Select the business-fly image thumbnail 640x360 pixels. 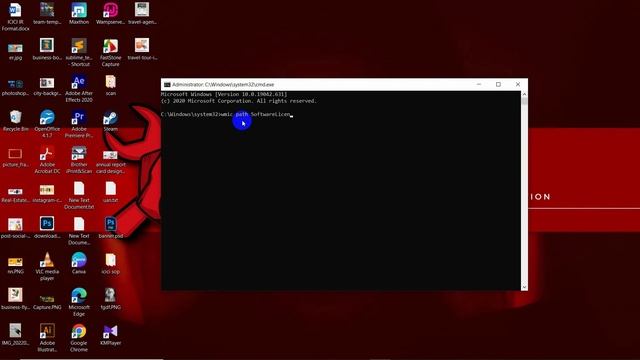[16, 295]
